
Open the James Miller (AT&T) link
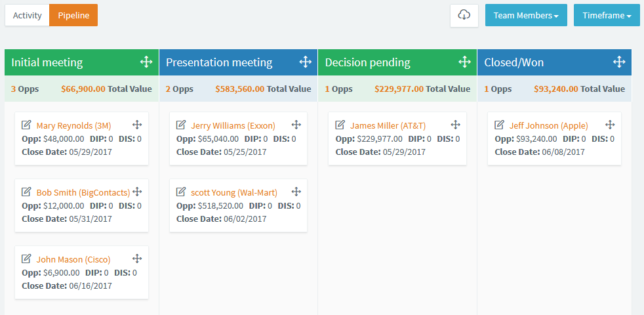point(388,125)
